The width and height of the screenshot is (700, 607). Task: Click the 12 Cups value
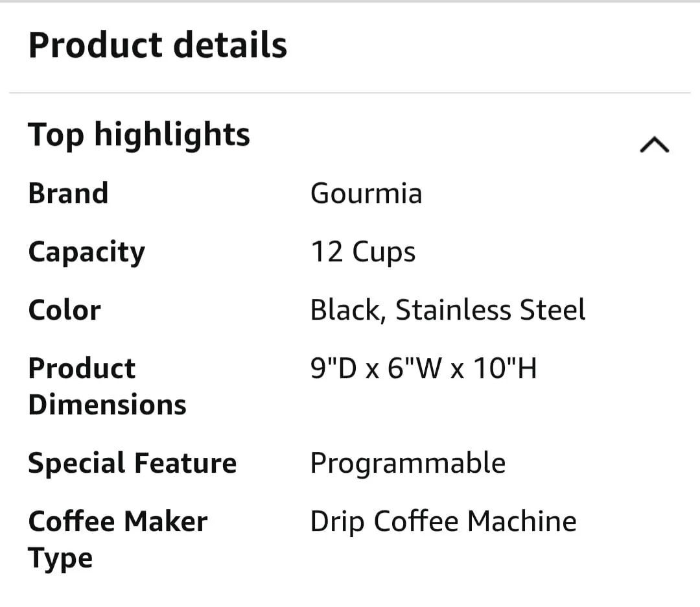click(363, 252)
